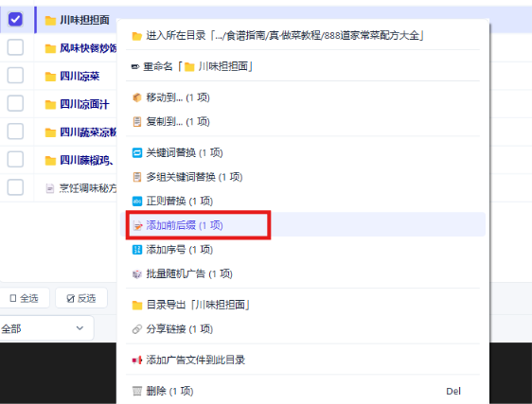Select 多组关键词替换 (1 项)
The image size is (532, 404).
pos(303,177)
